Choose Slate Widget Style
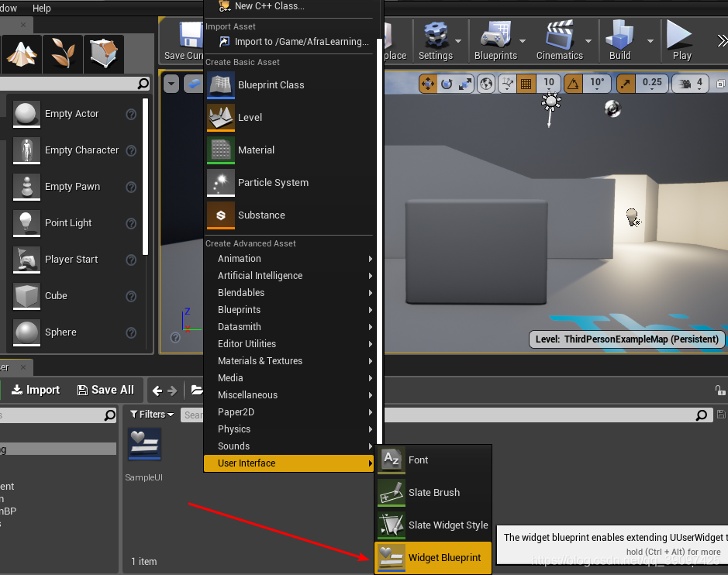The image size is (728, 575). [433, 525]
